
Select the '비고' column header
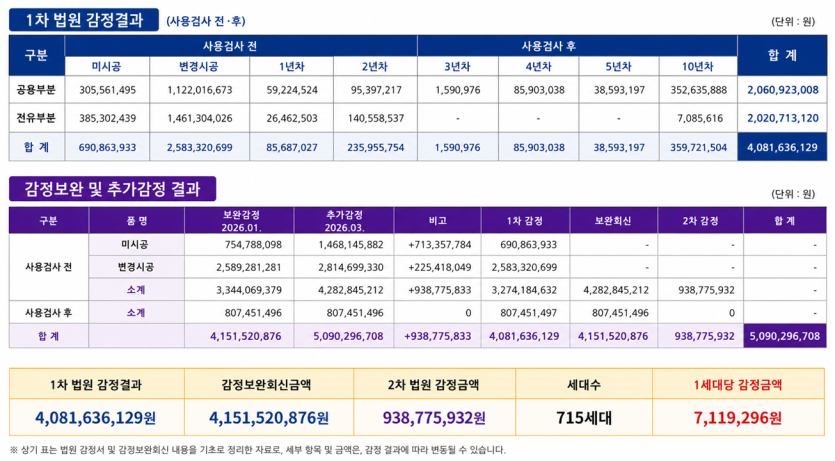[438, 220]
